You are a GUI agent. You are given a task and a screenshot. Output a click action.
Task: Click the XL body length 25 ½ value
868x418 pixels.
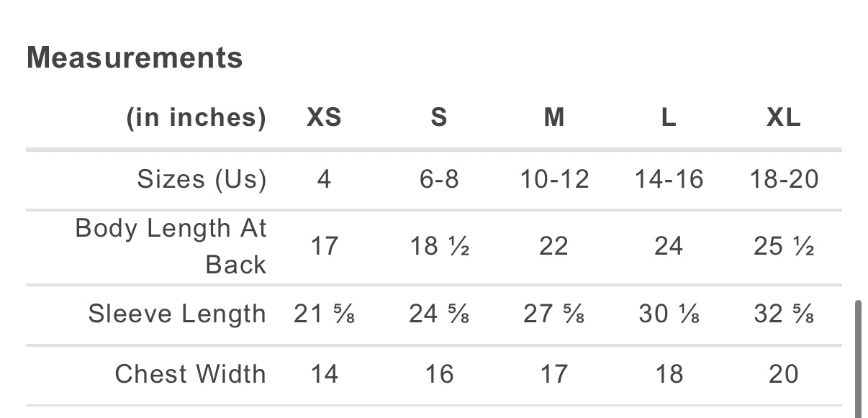(784, 246)
